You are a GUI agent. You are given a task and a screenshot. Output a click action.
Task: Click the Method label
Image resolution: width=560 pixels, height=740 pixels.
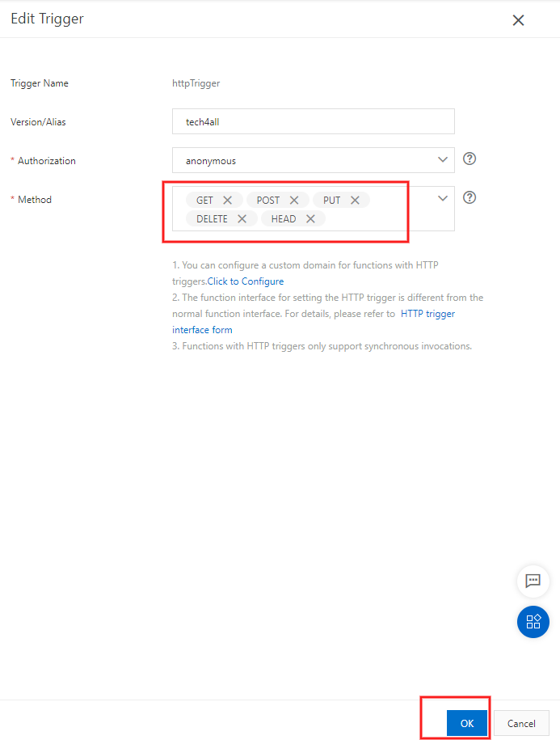click(x=35, y=200)
